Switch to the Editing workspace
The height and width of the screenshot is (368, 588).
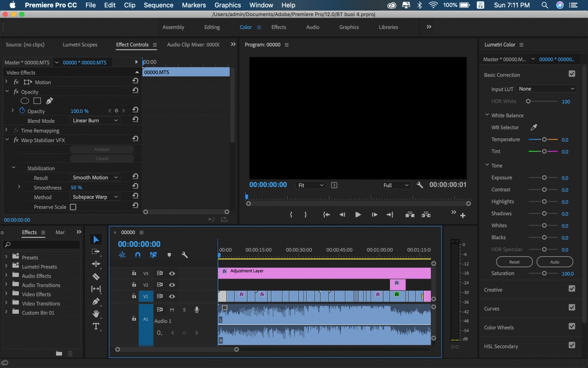point(212,27)
